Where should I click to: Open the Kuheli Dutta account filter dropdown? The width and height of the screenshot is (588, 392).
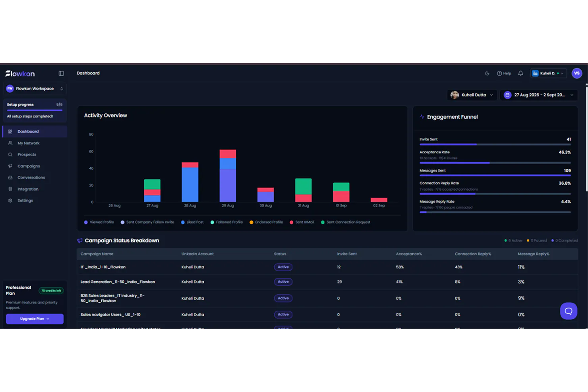click(472, 95)
